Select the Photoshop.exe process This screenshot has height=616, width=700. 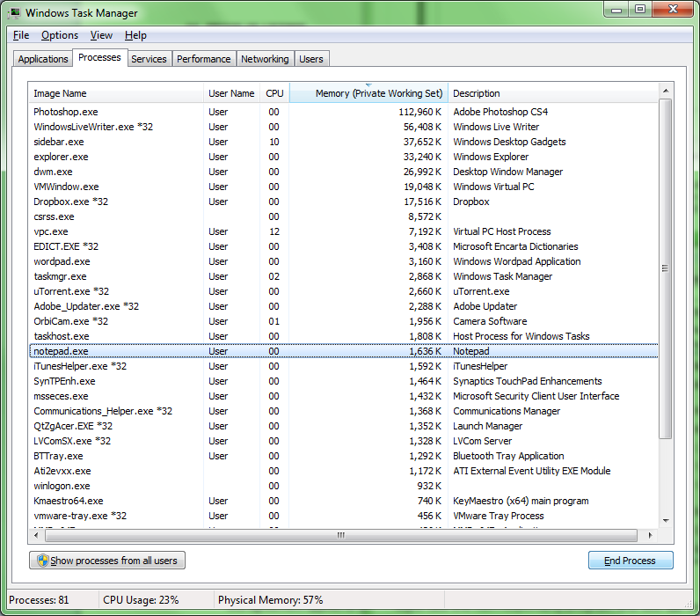coord(343,112)
